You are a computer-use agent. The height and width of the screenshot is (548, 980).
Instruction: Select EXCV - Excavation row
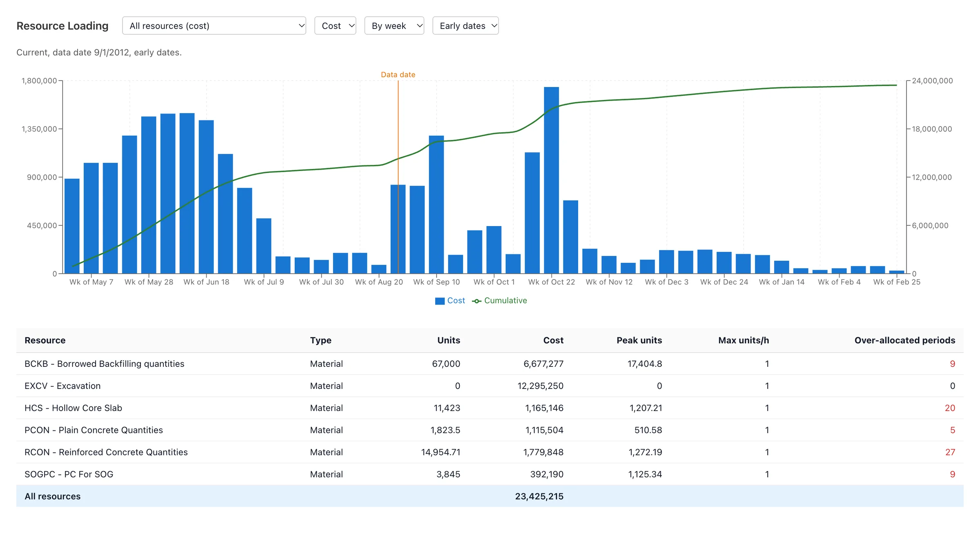pyautogui.click(x=490, y=386)
